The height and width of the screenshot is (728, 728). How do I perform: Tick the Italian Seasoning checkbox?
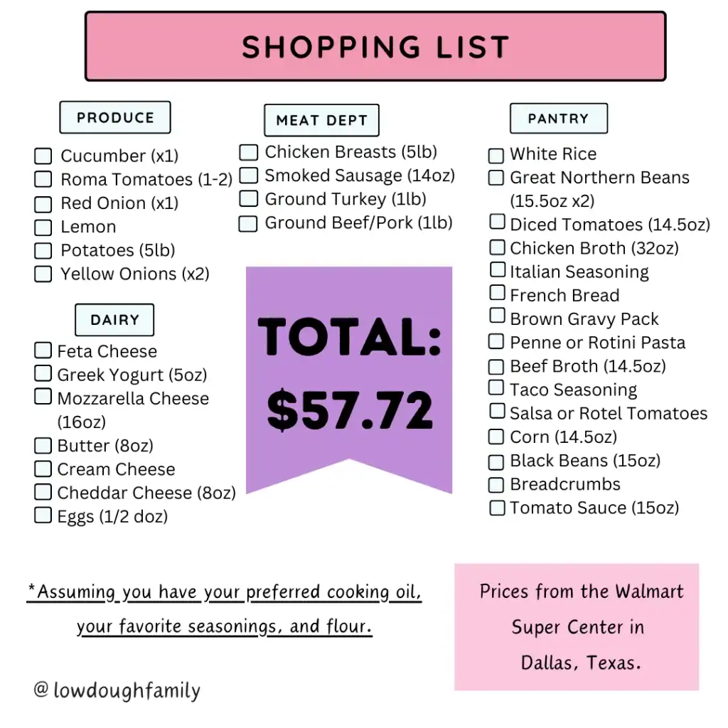(x=498, y=270)
